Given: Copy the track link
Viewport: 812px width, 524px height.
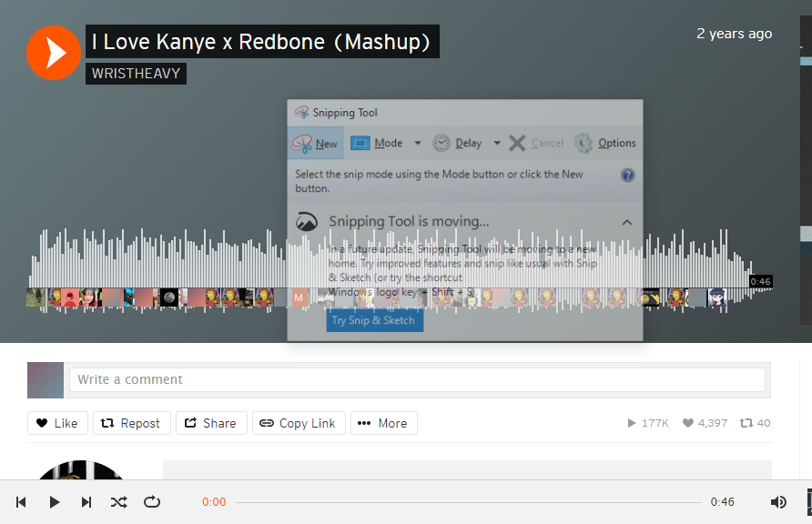Looking at the screenshot, I should coord(297,423).
